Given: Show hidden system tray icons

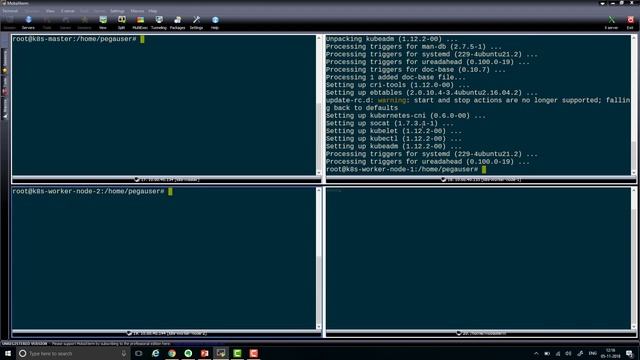Looking at the screenshot, I should [536, 353].
